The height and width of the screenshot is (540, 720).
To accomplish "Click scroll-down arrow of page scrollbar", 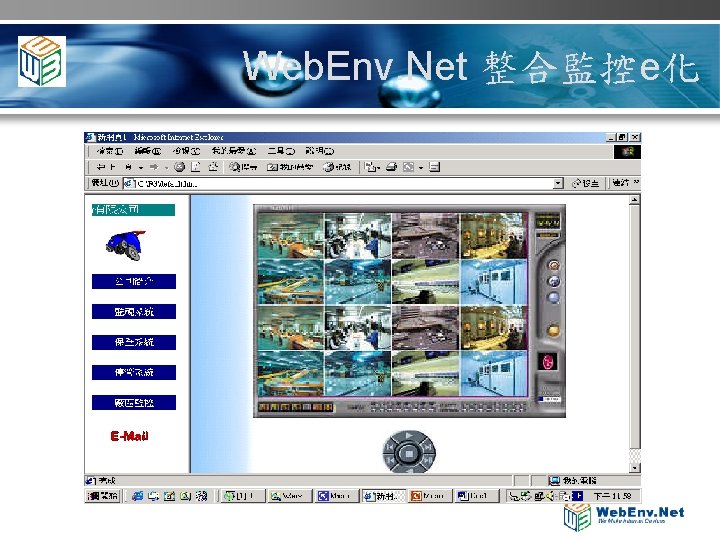I will (x=634, y=468).
